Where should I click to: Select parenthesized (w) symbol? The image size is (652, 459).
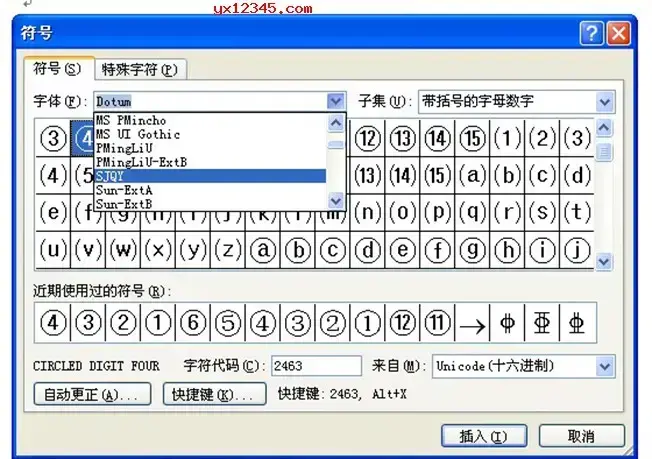[x=123, y=250]
